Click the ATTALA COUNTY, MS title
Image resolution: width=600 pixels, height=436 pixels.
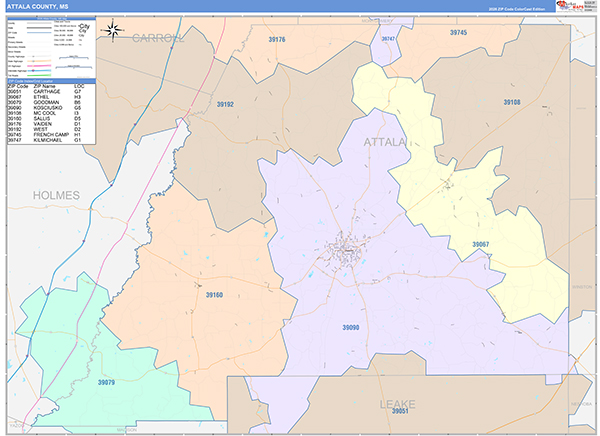point(37,7)
